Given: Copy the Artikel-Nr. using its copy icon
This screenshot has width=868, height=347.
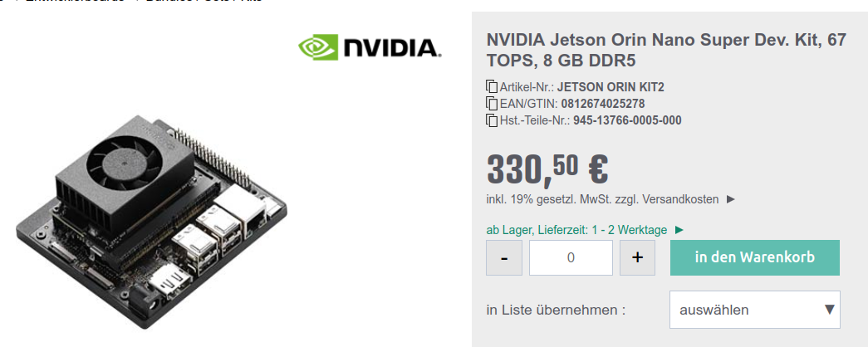Looking at the screenshot, I should pos(492,86).
